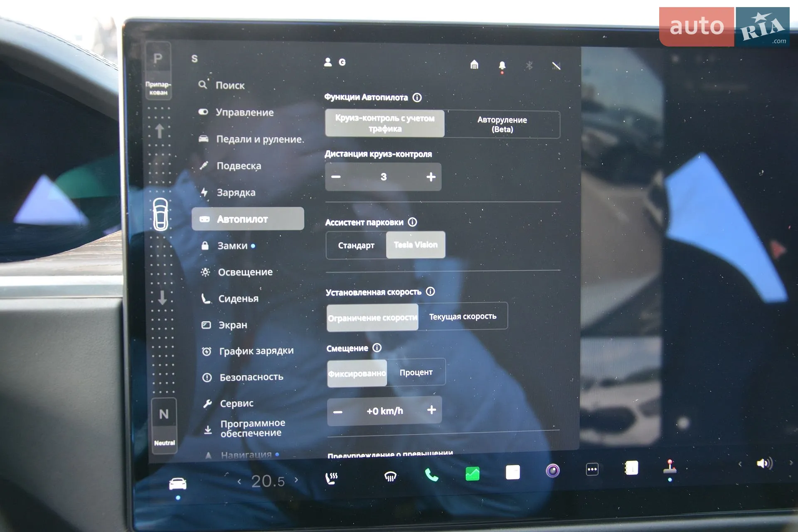Open the Зарядка charging section

pos(228,192)
